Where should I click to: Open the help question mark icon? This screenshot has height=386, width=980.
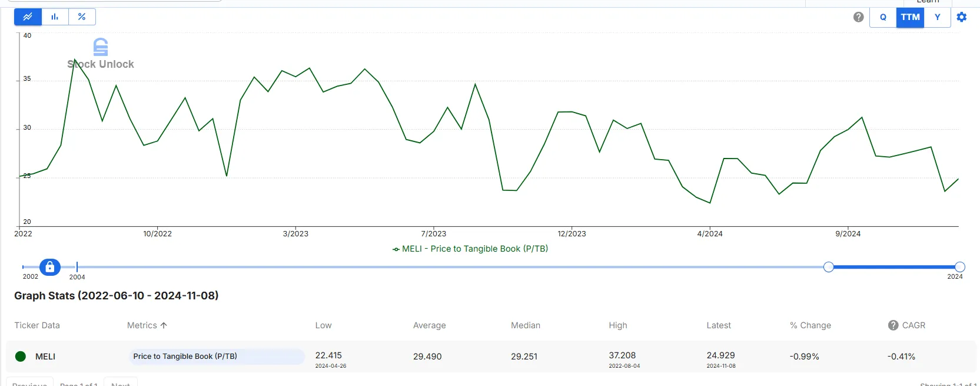pyautogui.click(x=859, y=17)
